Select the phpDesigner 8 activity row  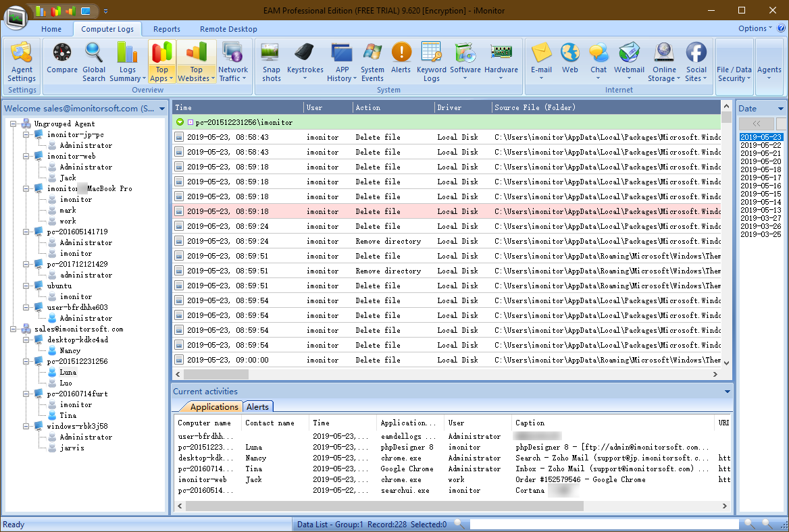pos(453,447)
